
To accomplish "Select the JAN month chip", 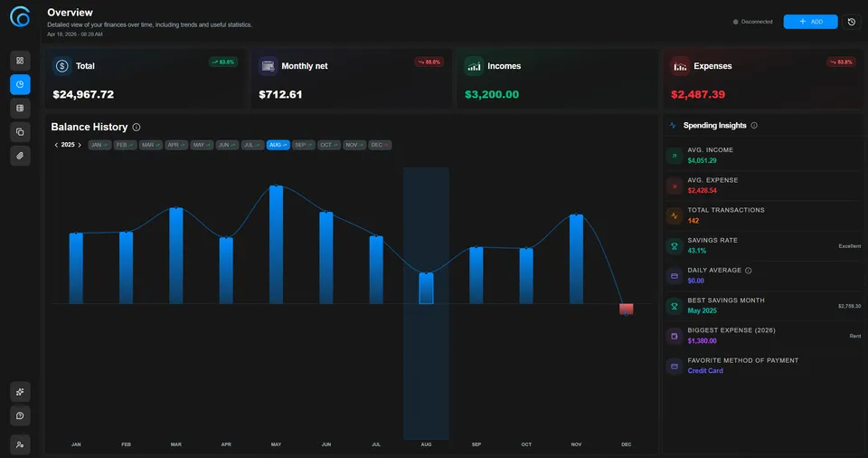I will click(99, 145).
